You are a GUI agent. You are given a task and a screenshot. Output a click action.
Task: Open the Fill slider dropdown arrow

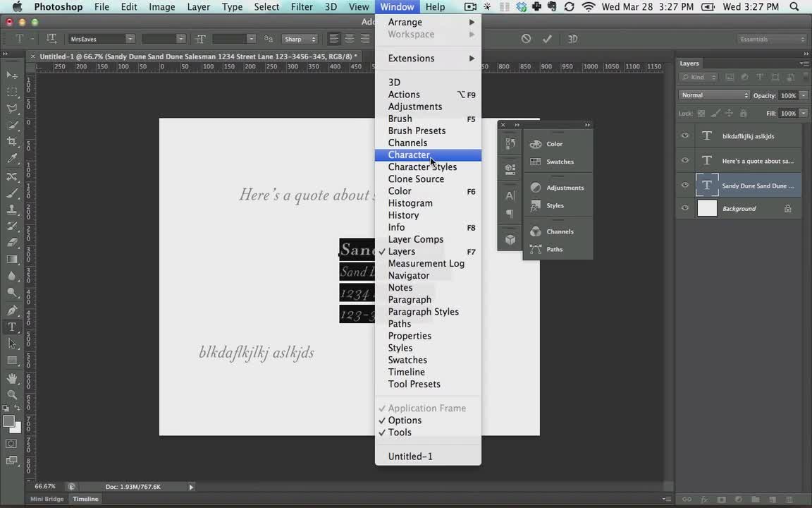pos(804,113)
